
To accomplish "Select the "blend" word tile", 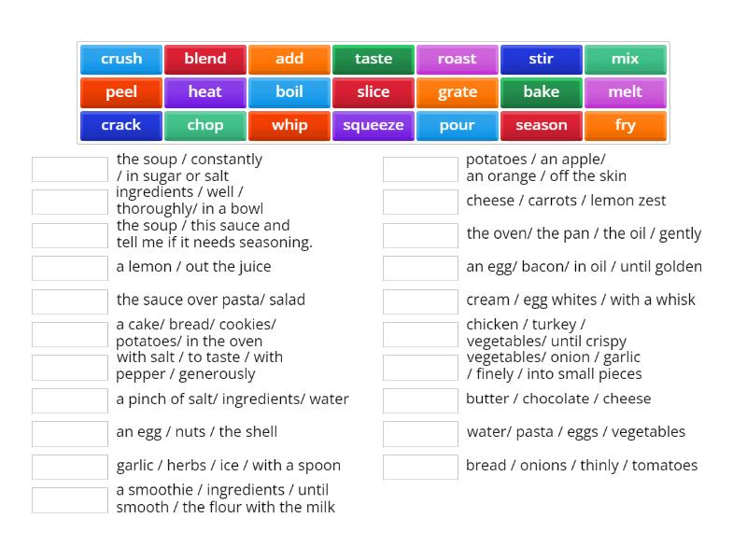I will tap(204, 59).
